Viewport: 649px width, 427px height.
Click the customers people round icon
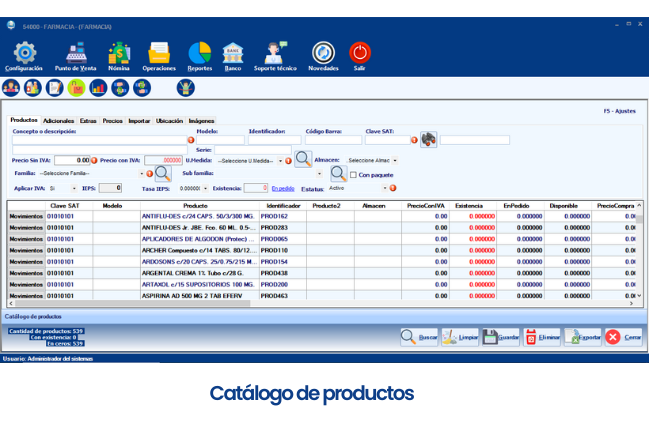click(11, 88)
